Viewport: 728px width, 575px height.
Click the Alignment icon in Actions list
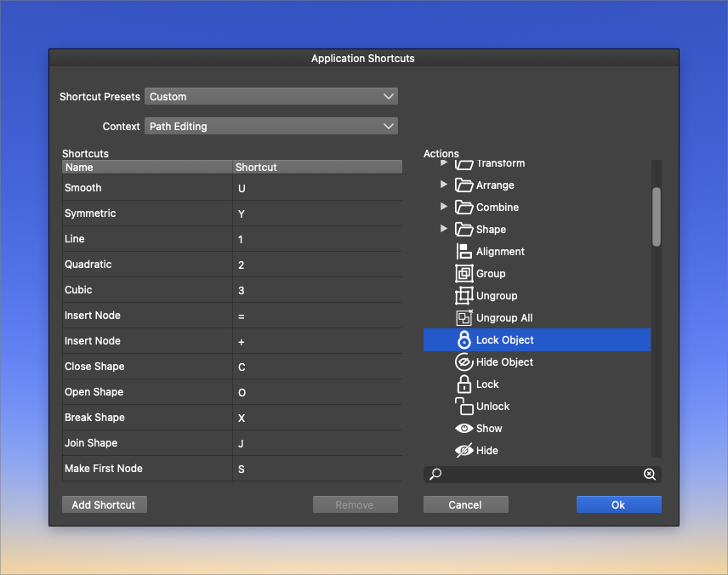[464, 252]
